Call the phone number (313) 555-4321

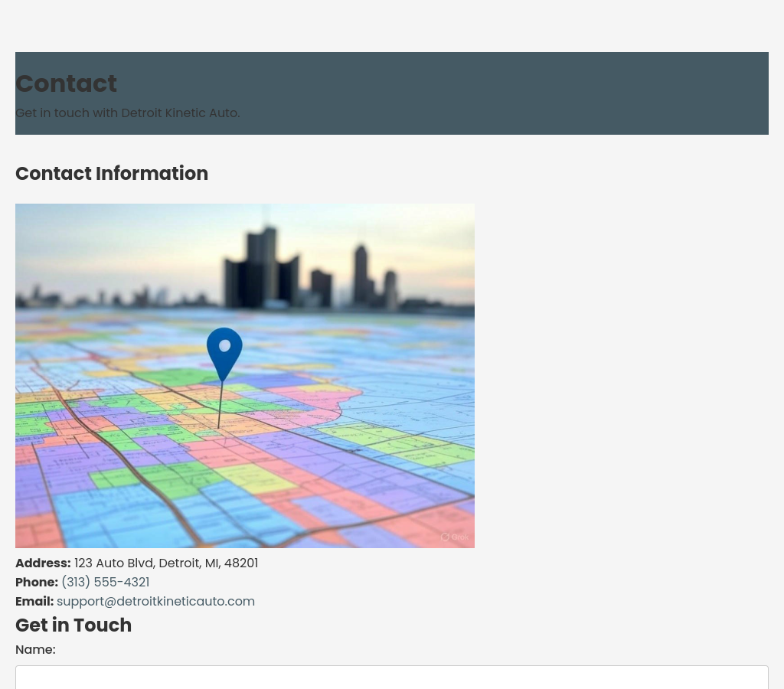point(105,583)
